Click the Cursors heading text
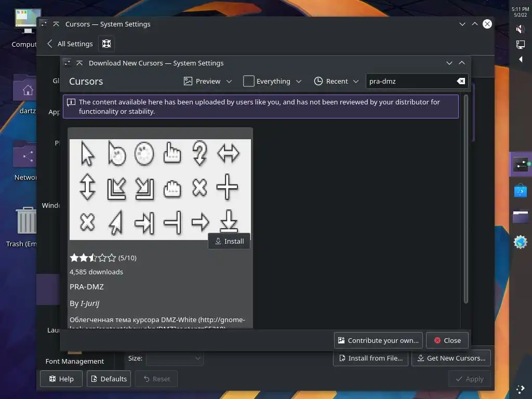 pos(86,82)
